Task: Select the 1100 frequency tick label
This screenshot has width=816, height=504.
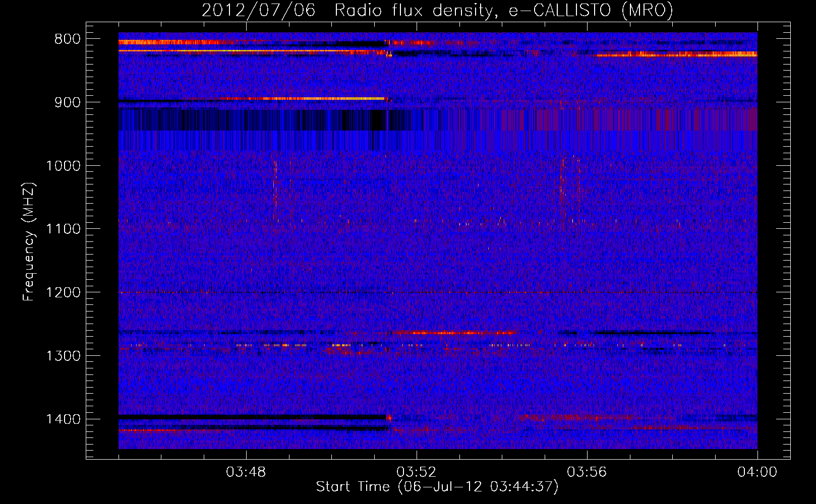Action: [x=64, y=229]
